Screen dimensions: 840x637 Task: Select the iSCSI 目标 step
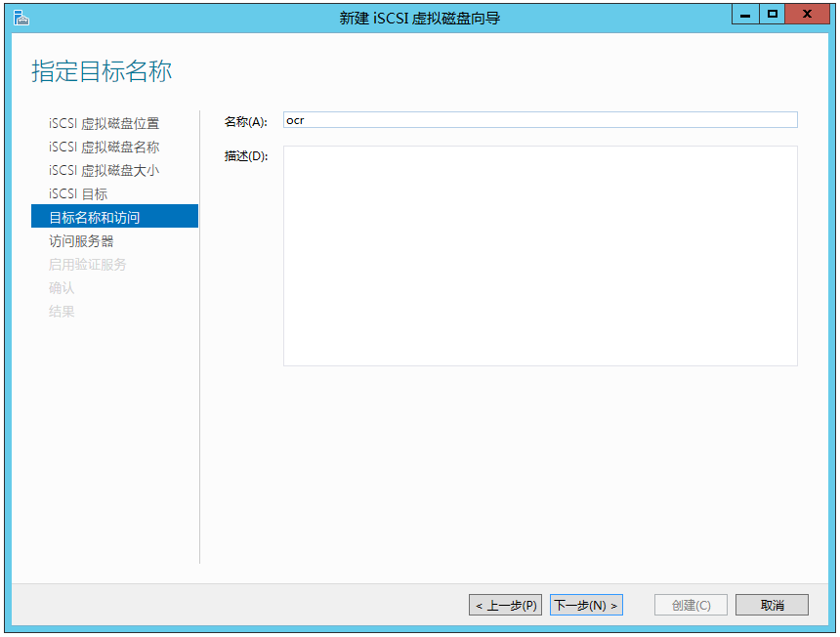pos(78,194)
